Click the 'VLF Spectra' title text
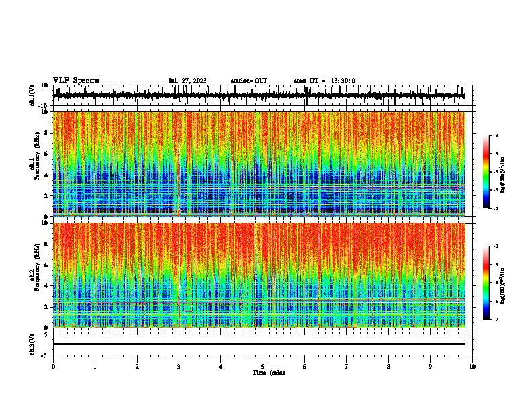Screen dimensions: 532x411 click(x=76, y=81)
